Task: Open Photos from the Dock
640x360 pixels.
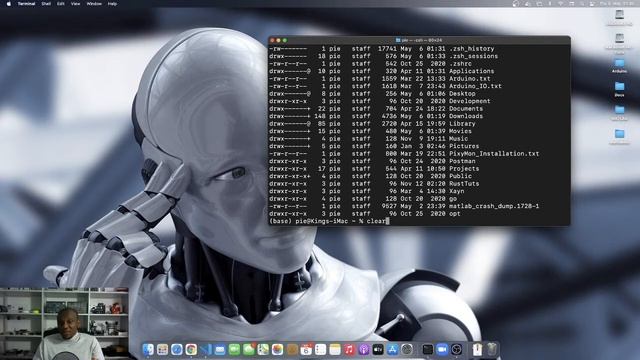Action: coord(277,349)
